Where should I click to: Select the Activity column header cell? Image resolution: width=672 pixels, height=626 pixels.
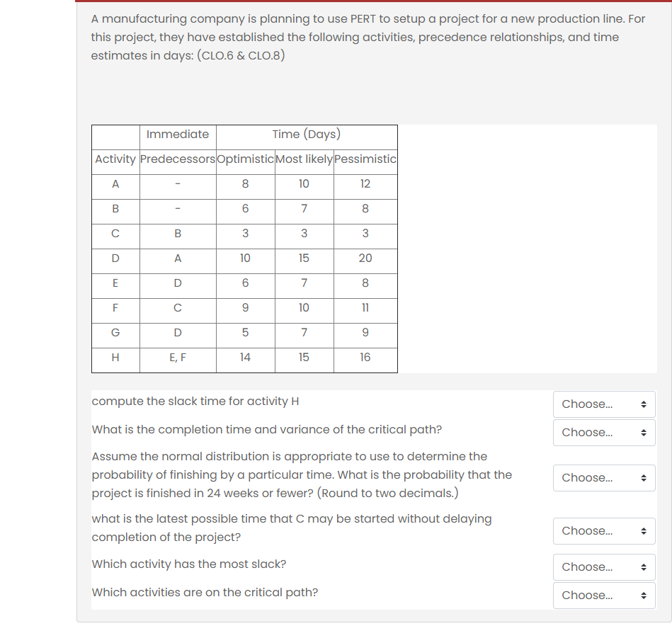click(115, 159)
